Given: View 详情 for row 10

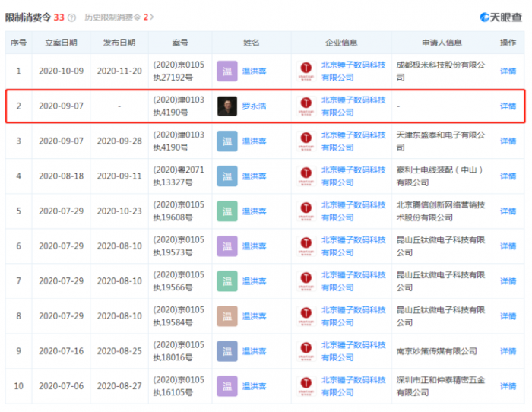Looking at the screenshot, I should click(508, 386).
